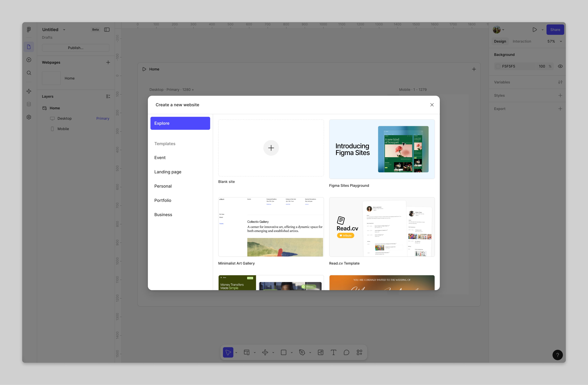Choose the Blank site thumbnail

pyautogui.click(x=271, y=148)
